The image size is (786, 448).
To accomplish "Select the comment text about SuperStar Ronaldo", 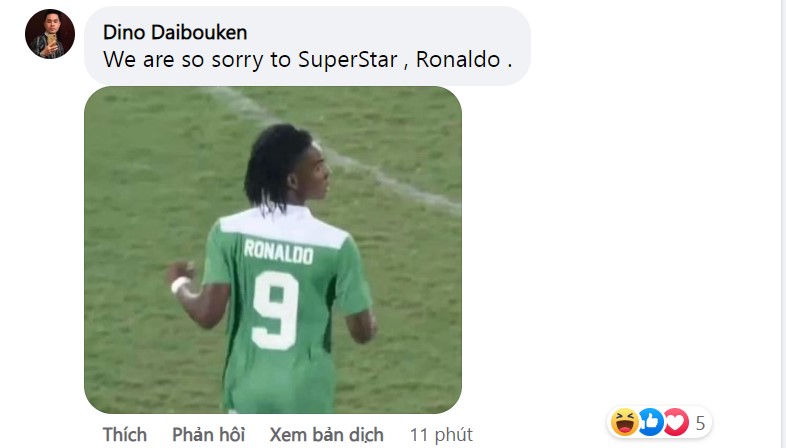I will pos(308,60).
